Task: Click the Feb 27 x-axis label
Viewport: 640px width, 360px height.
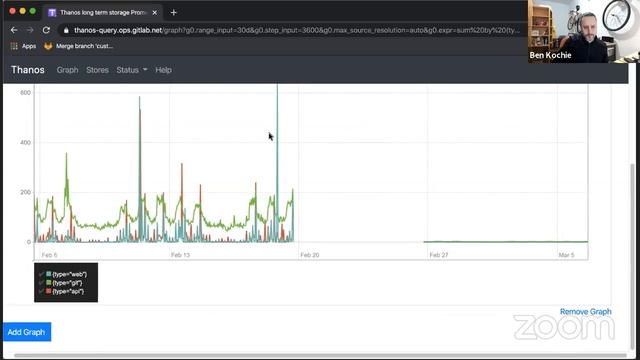Action: (439, 255)
